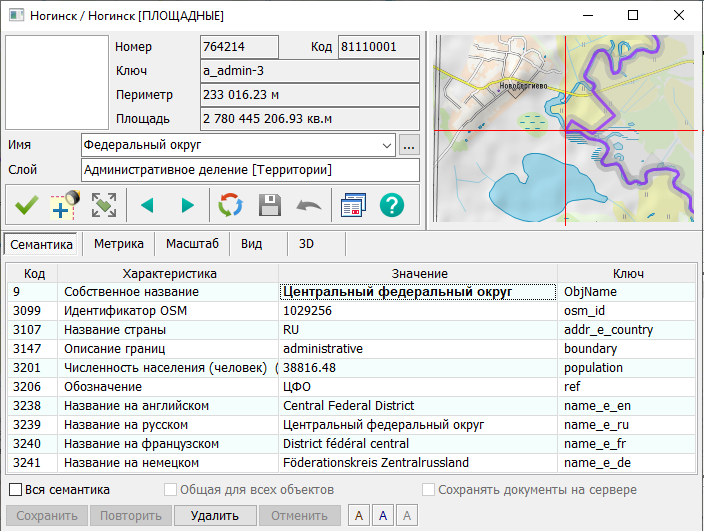Click the Периметр value field
This screenshot has height=531, width=704.
310,95
